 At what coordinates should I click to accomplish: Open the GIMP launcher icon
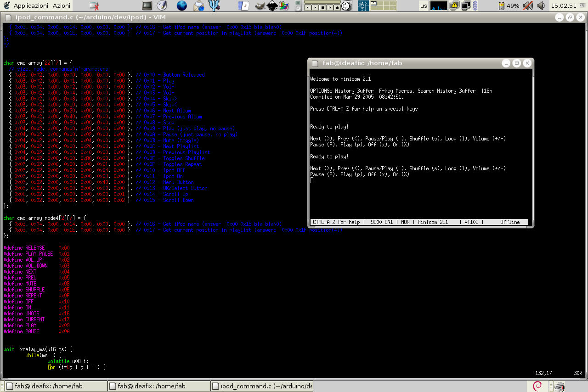260,6
